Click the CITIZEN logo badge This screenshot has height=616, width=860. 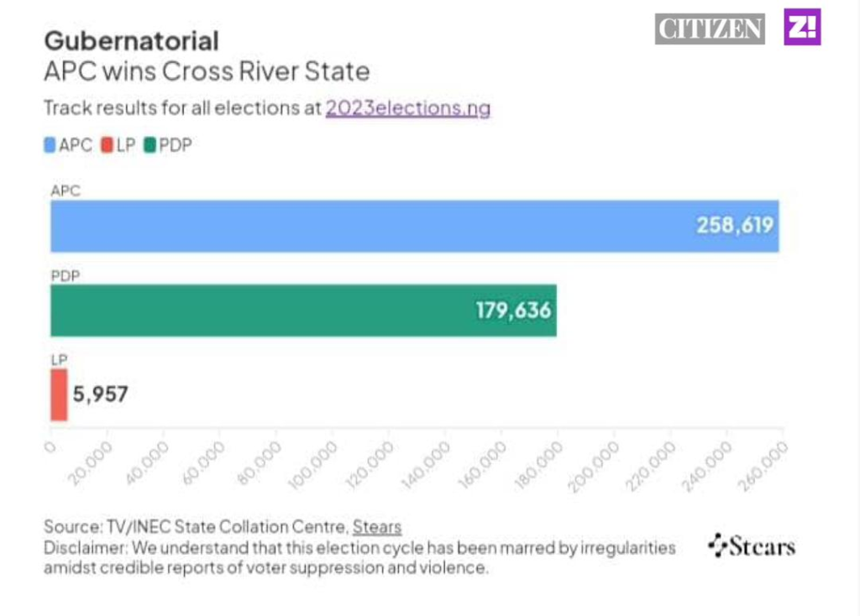[x=710, y=29]
